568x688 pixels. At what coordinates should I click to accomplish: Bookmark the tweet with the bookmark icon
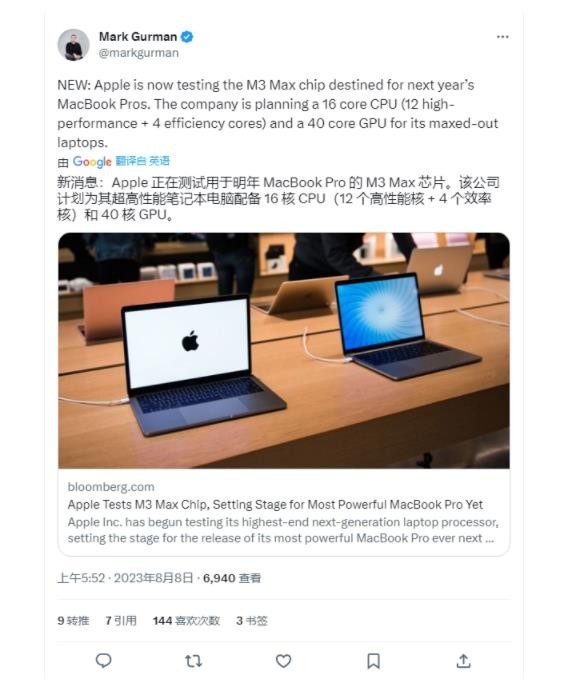(373, 660)
